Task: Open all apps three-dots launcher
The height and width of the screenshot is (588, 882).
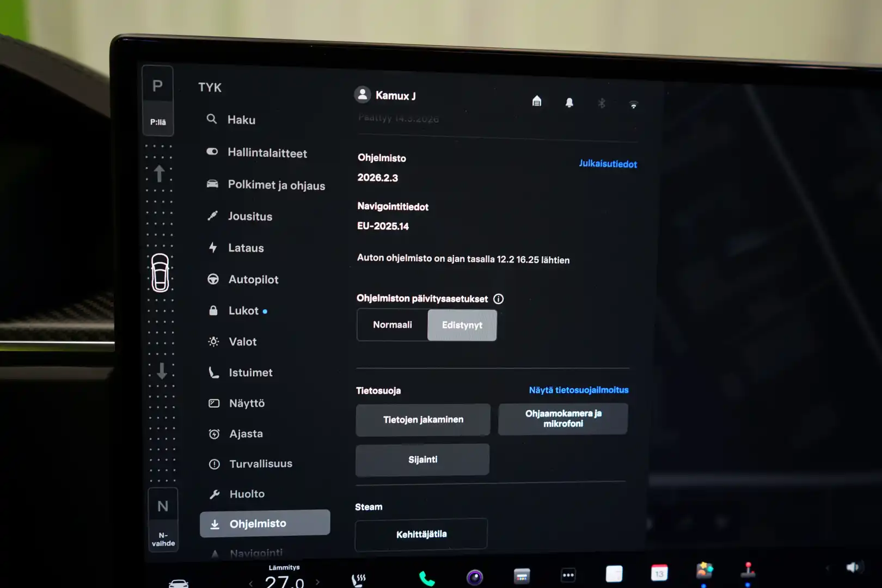Action: point(568,575)
